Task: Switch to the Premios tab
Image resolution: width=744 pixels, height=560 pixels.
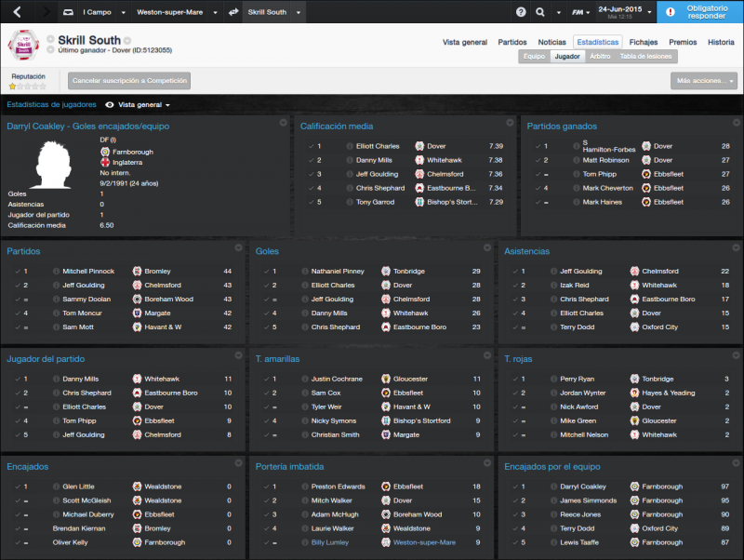Action: 683,42
